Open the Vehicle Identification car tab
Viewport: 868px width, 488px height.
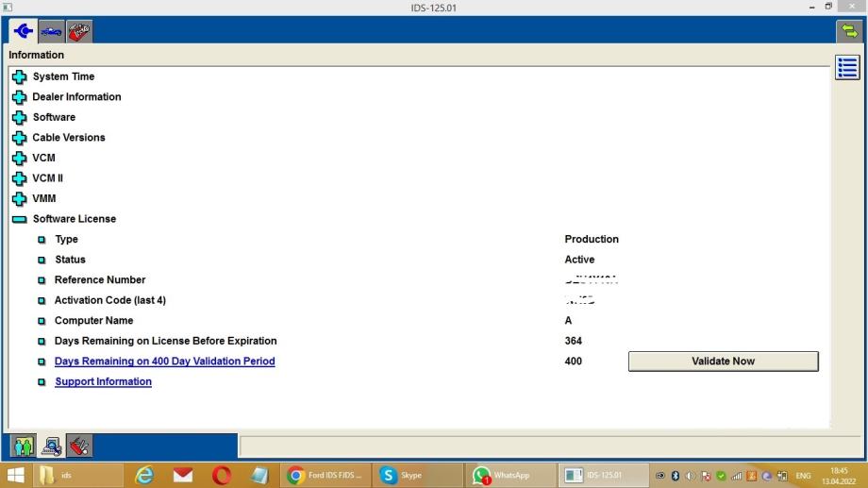click(52, 31)
